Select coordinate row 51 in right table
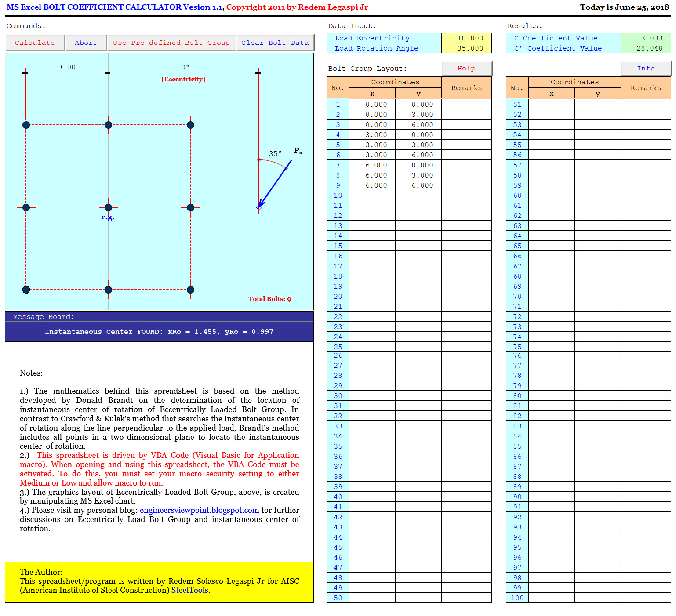 [517, 104]
